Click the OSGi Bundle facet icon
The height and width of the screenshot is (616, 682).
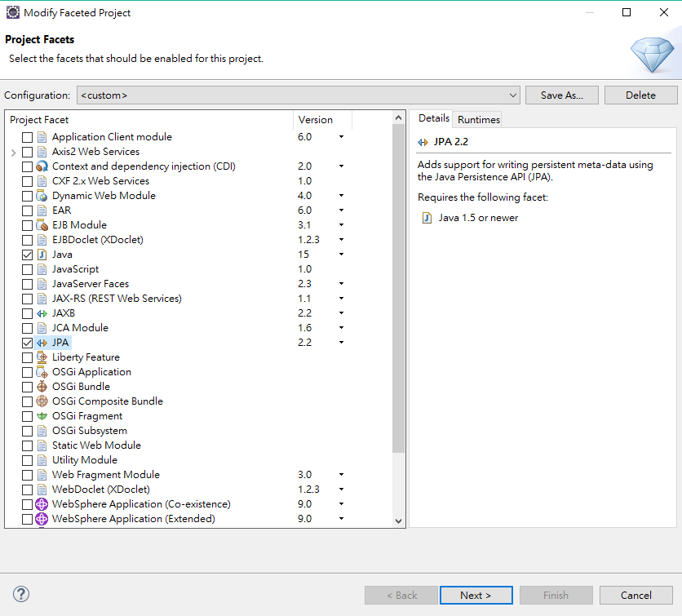tap(42, 387)
